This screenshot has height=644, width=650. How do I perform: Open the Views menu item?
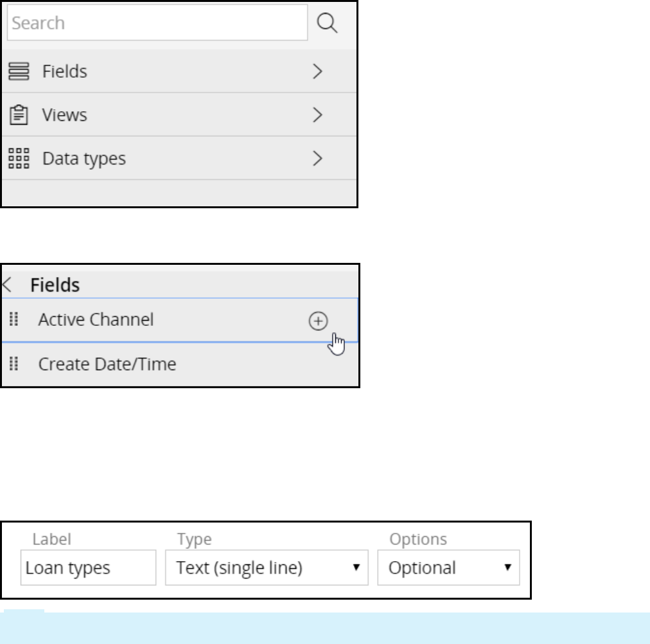click(x=64, y=115)
